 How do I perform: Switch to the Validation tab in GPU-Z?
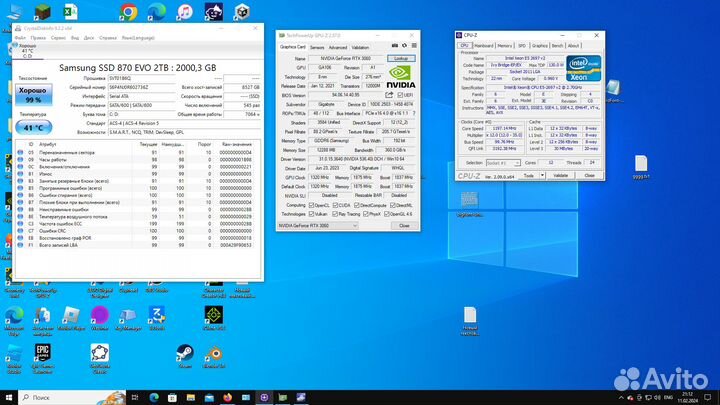click(360, 47)
